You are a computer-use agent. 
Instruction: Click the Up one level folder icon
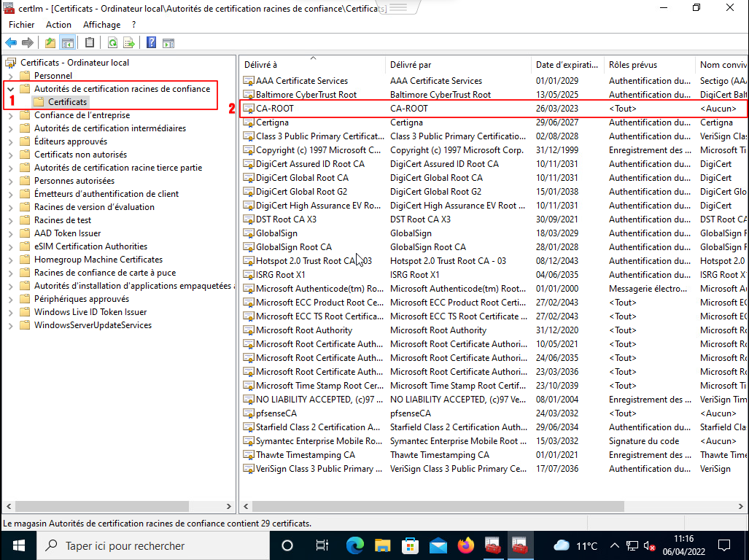pyautogui.click(x=50, y=42)
